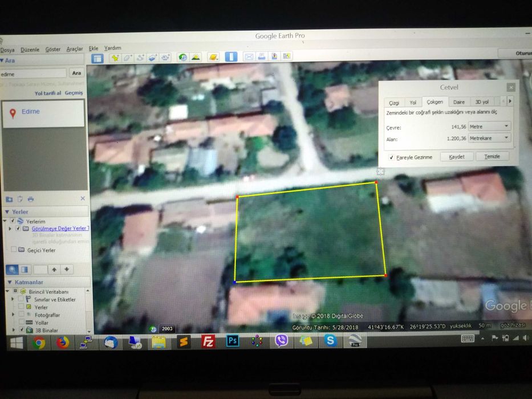Disable the 3B Binalar layer checkbox
532x399 pixels.
click(21, 329)
